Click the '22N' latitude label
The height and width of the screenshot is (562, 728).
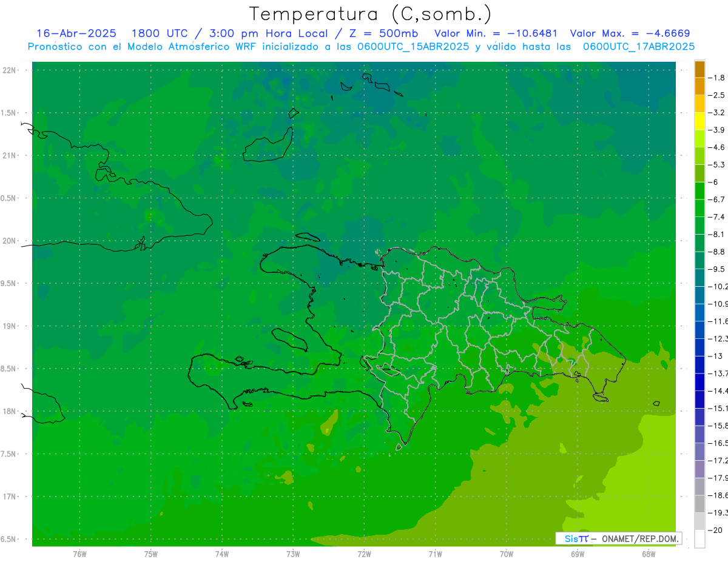(x=10, y=70)
